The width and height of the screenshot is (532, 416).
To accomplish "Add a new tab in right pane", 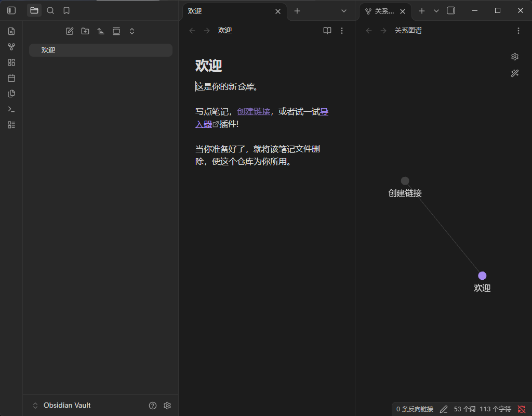I will pos(422,11).
